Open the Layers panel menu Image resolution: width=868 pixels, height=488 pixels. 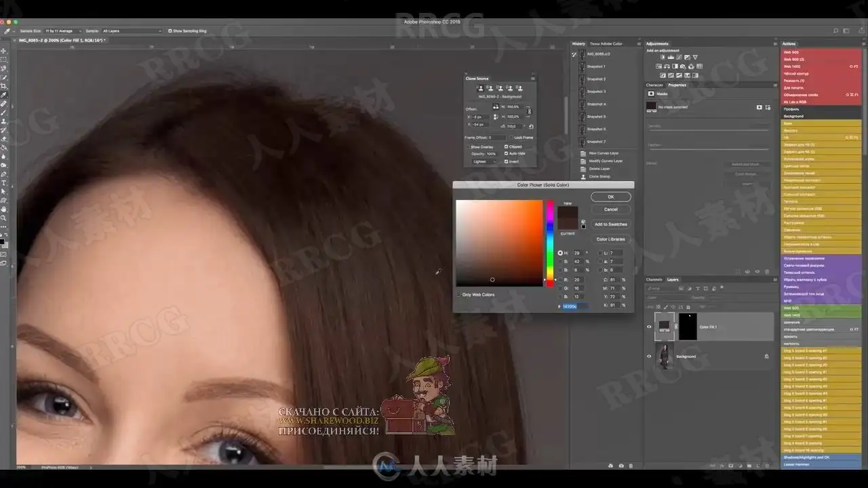pos(774,279)
